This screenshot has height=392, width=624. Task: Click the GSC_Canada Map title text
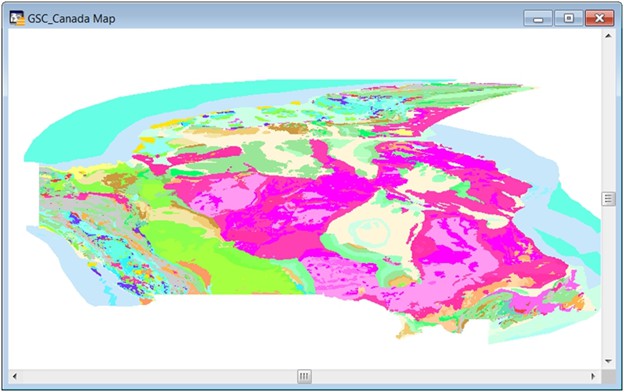click(x=71, y=19)
